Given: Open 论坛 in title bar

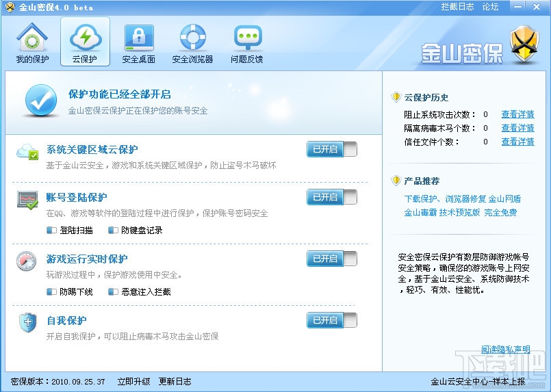Looking at the screenshot, I should [490, 7].
